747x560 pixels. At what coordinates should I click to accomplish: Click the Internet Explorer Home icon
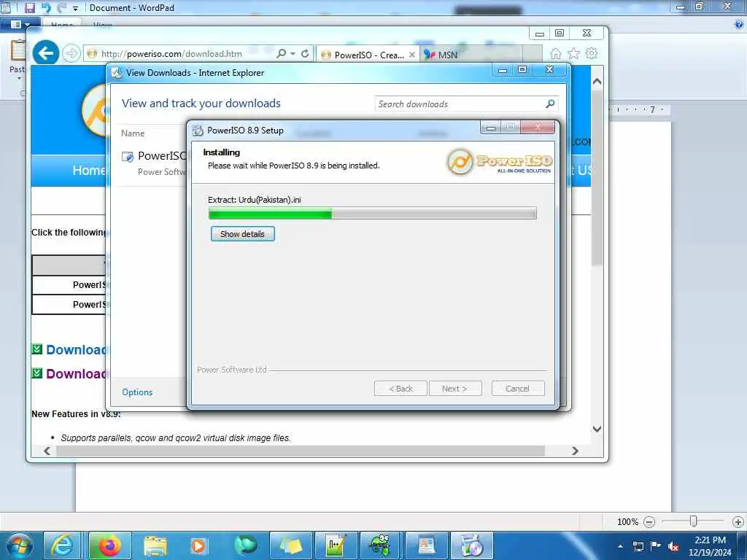(555, 53)
